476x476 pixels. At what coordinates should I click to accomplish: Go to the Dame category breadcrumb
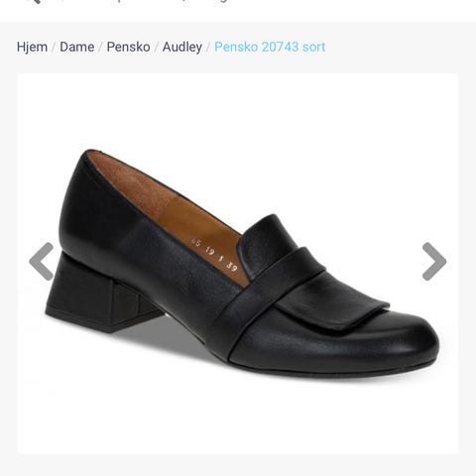click(77, 47)
